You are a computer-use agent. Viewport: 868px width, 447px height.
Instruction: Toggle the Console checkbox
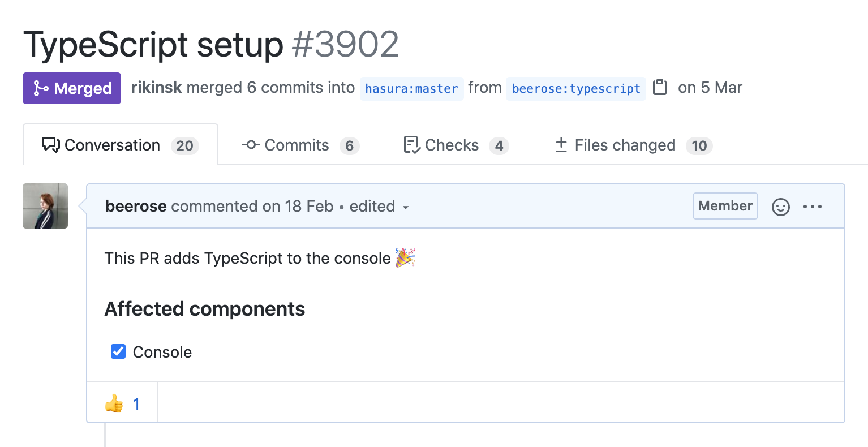[118, 351]
